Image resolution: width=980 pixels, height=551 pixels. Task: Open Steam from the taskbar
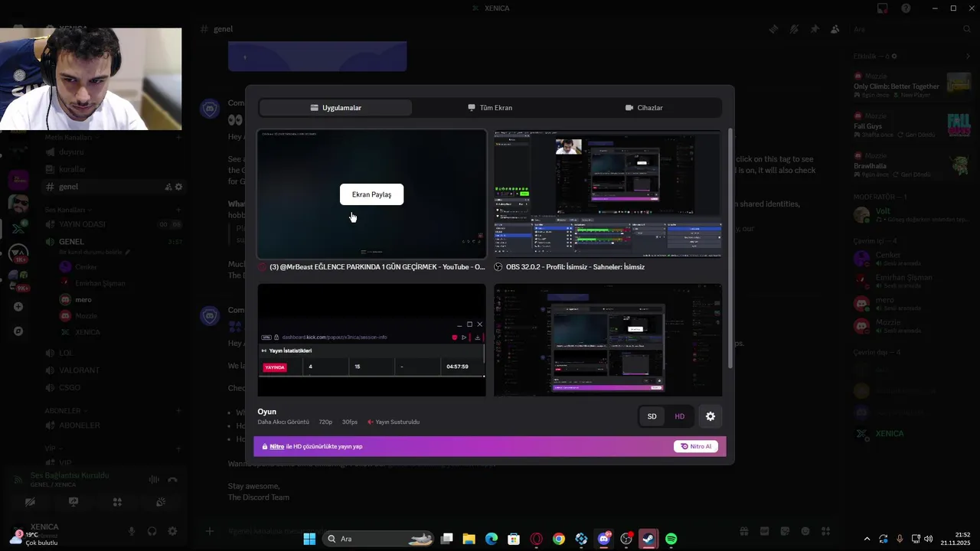648,539
